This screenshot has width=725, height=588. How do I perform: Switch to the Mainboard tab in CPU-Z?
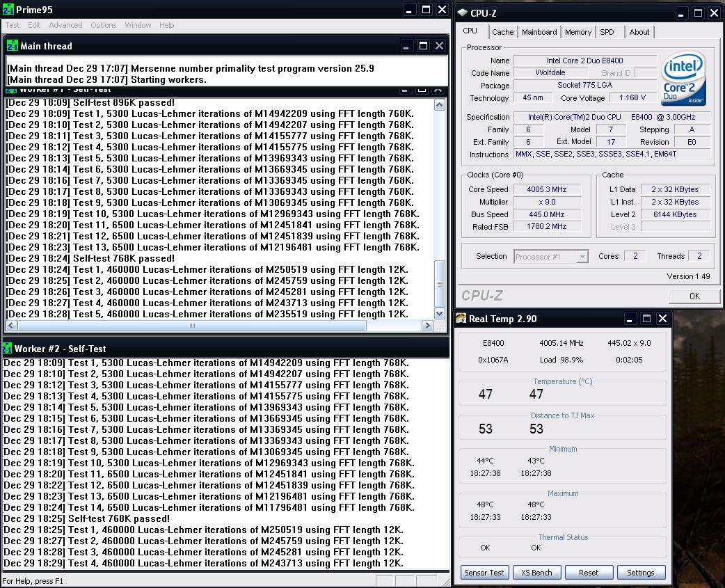point(539,32)
